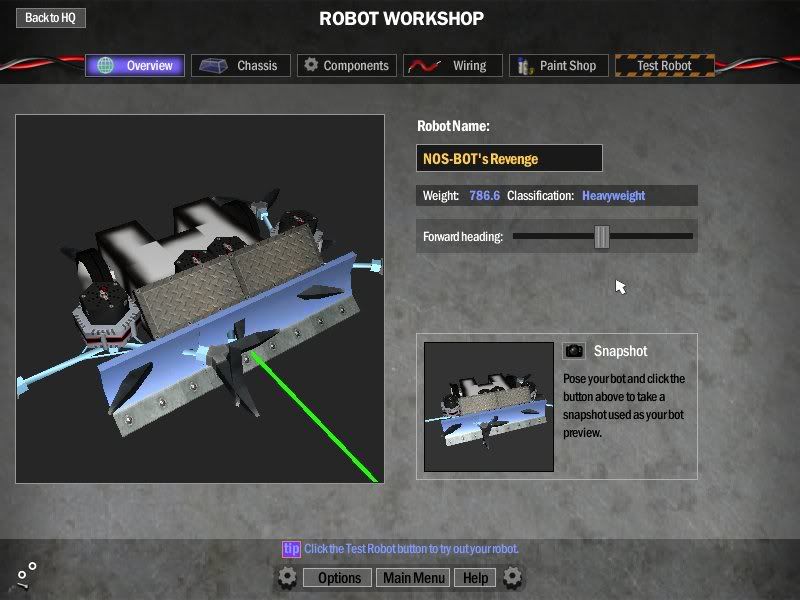The width and height of the screenshot is (800, 600).
Task: Open the Options menu
Action: click(x=337, y=578)
